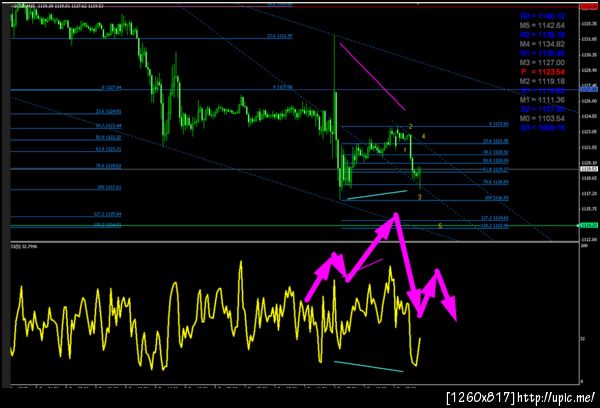Select the M3 = 1127.00 pivot label
This screenshot has height=408, width=600.
(542, 62)
